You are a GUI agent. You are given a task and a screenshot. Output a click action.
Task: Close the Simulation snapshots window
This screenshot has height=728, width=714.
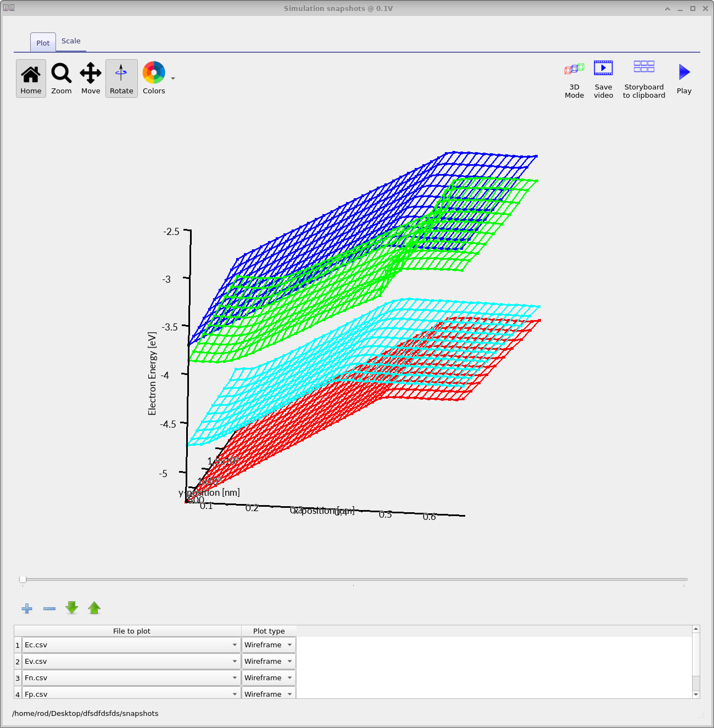705,8
